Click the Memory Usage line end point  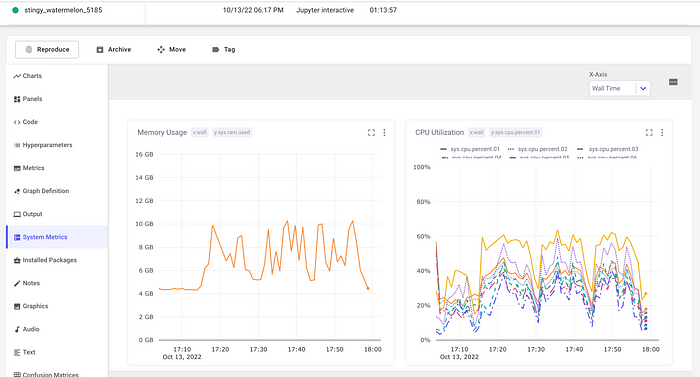click(x=368, y=289)
